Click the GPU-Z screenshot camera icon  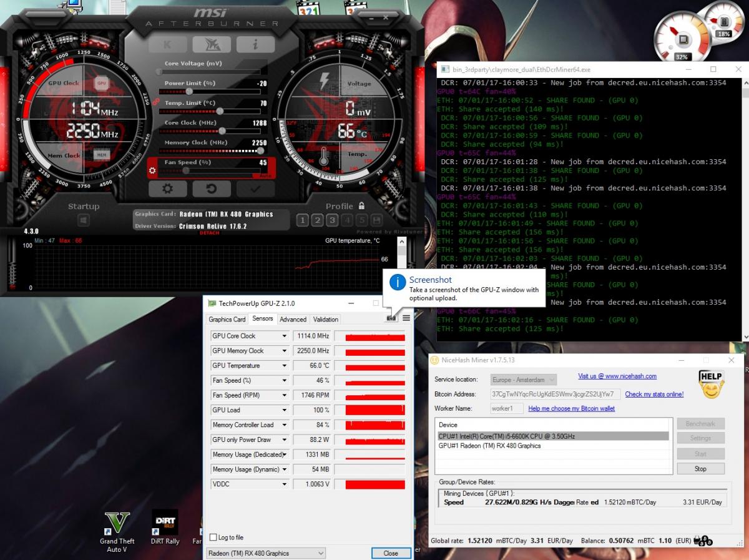(x=391, y=318)
